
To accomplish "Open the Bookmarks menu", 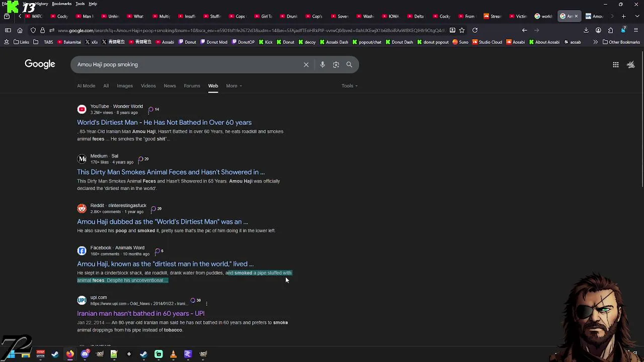I will (x=61, y=4).
